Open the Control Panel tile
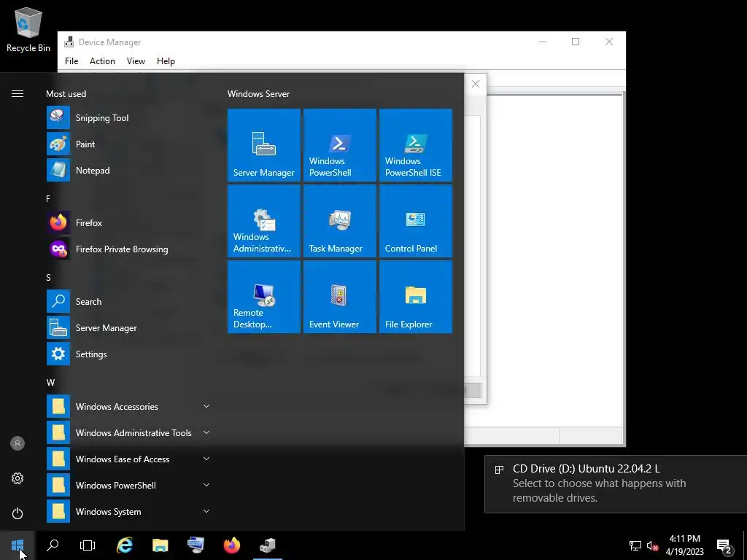 (x=415, y=221)
